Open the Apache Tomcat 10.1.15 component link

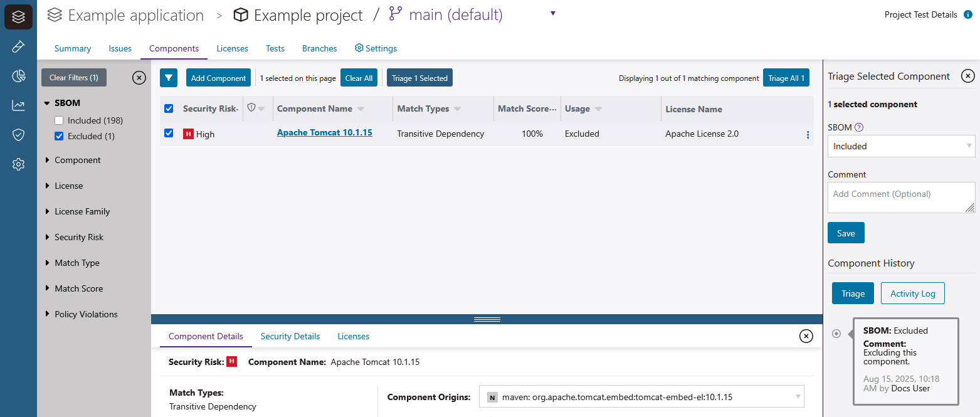tap(324, 132)
